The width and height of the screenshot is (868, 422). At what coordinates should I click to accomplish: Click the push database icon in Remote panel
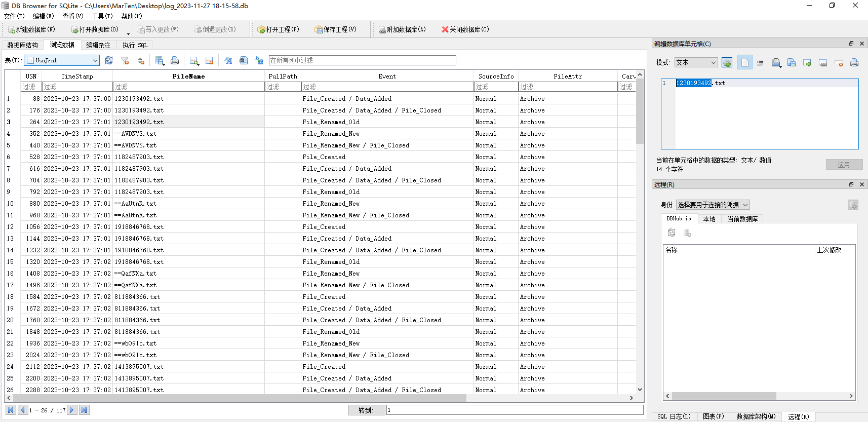coord(687,233)
